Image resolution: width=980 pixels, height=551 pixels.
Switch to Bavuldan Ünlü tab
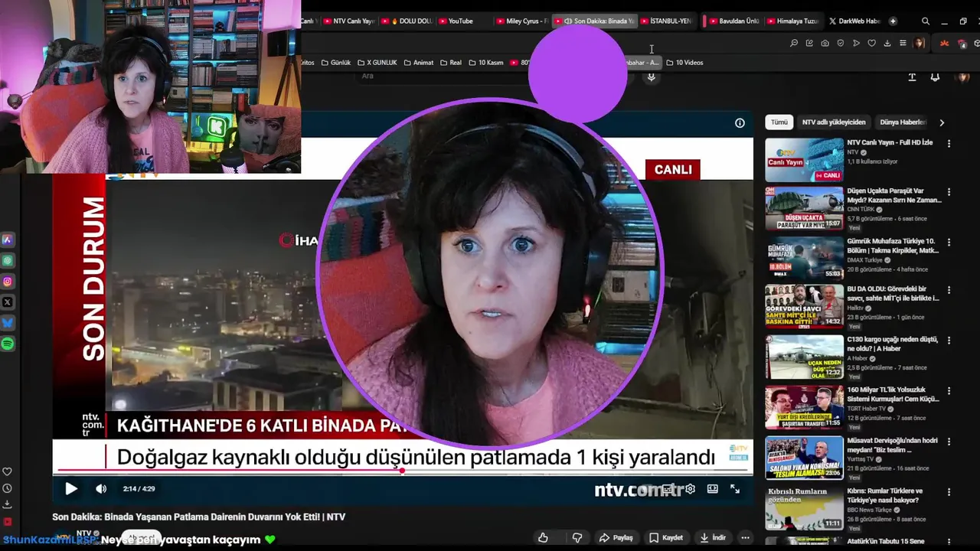(x=733, y=21)
